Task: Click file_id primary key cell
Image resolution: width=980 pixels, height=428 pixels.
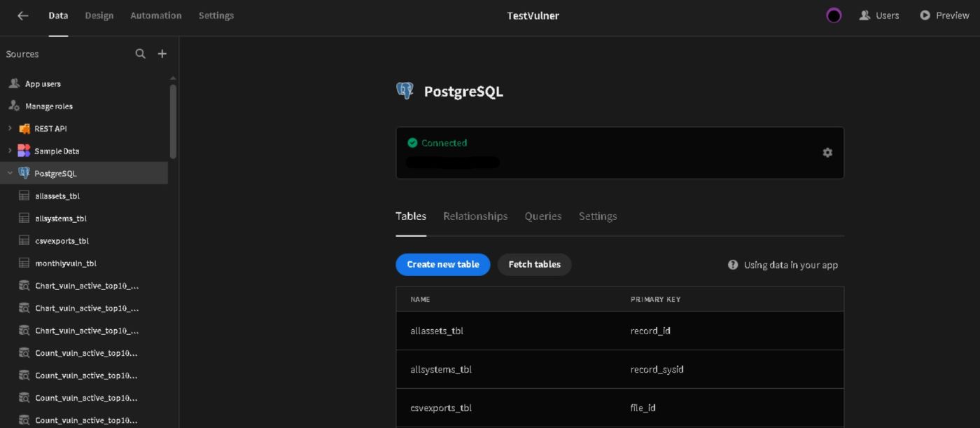Action: tap(643, 408)
